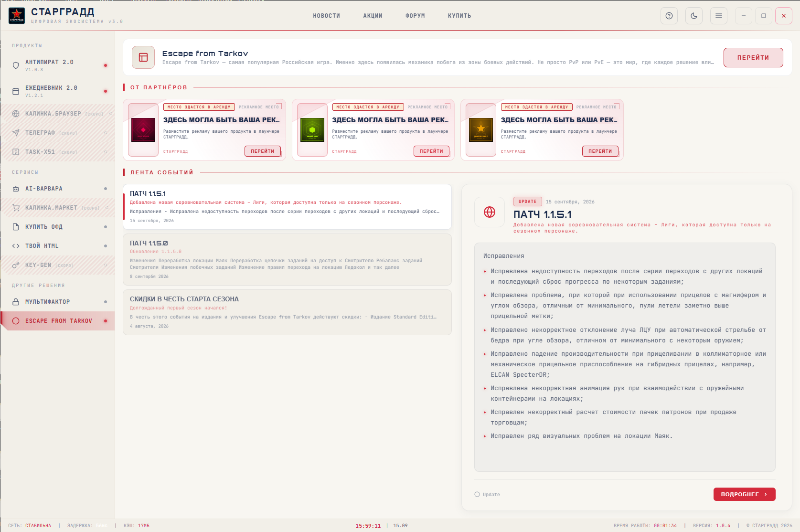
Task: Click 'ВРЕМЯ РАБОТЫ: 00:01:34' in status bar
Action: pyautogui.click(x=645, y=526)
